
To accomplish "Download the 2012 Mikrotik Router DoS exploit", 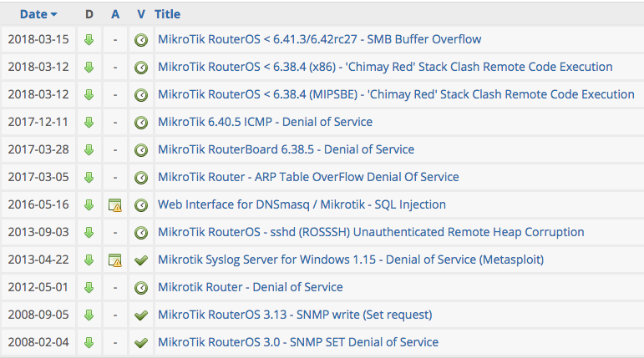I will pos(89,287).
